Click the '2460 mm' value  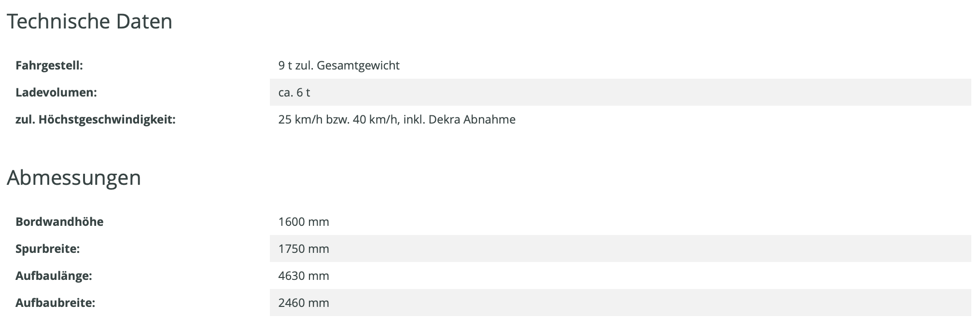(304, 303)
